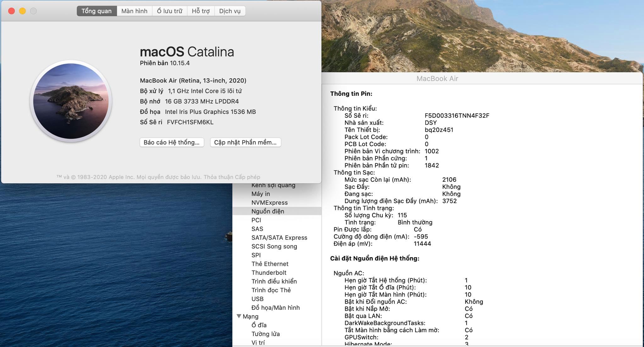
Task: Select Thunderbolt in the hardware list
Action: click(x=269, y=273)
